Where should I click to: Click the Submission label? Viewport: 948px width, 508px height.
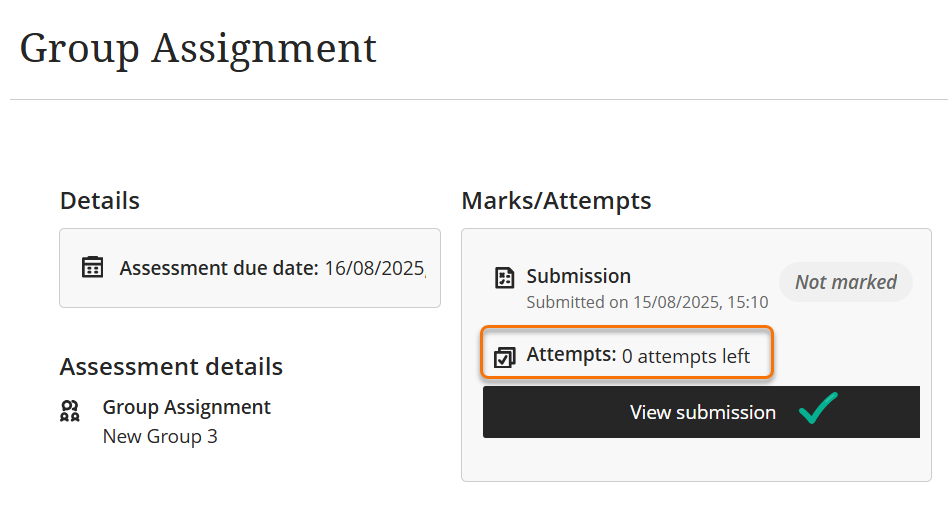[x=578, y=276]
